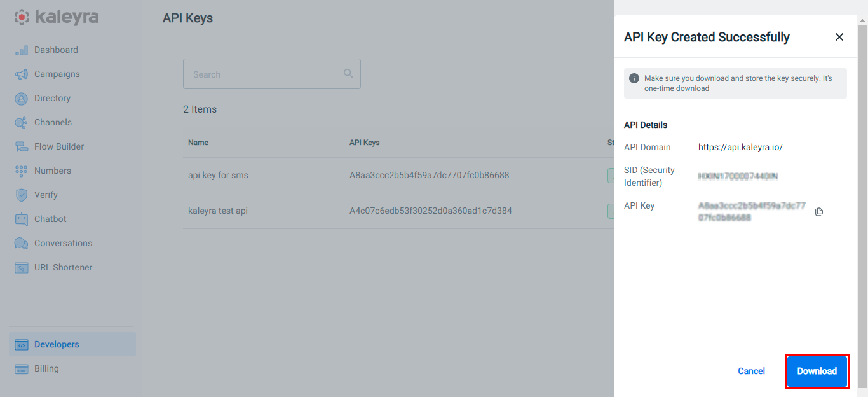This screenshot has width=868, height=397.
Task: Copy the API key to clipboard
Action: (819, 212)
